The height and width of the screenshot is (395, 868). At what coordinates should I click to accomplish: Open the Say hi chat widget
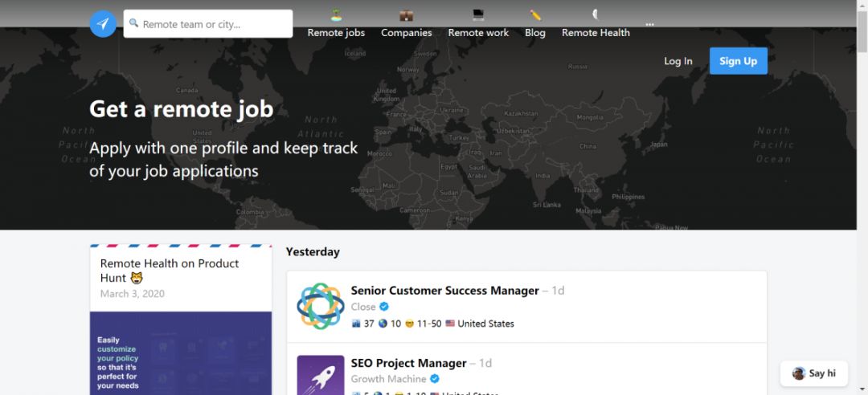click(x=814, y=373)
